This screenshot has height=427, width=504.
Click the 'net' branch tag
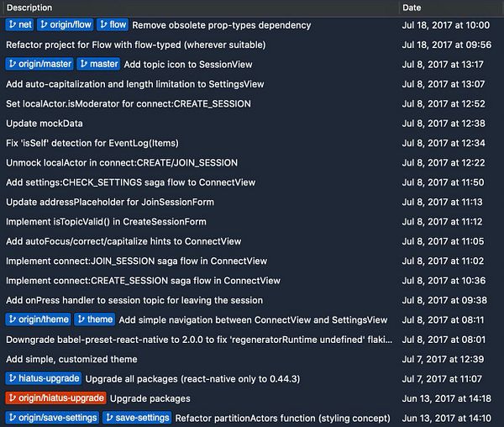19,25
